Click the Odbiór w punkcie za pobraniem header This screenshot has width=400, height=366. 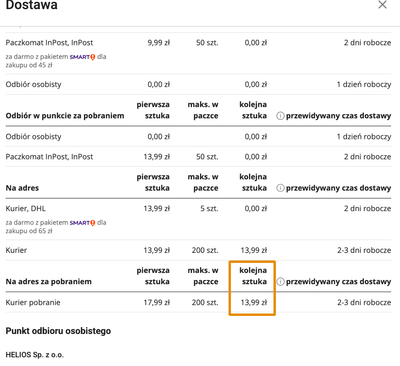[x=65, y=116]
